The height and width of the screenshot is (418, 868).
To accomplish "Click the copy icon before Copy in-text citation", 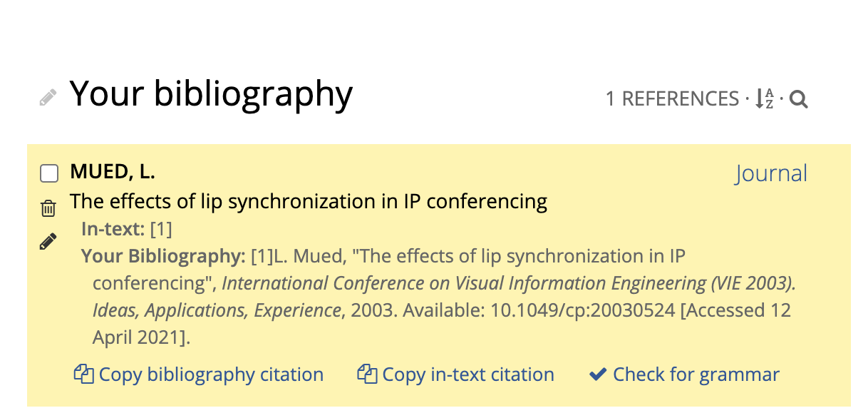I will tap(367, 374).
